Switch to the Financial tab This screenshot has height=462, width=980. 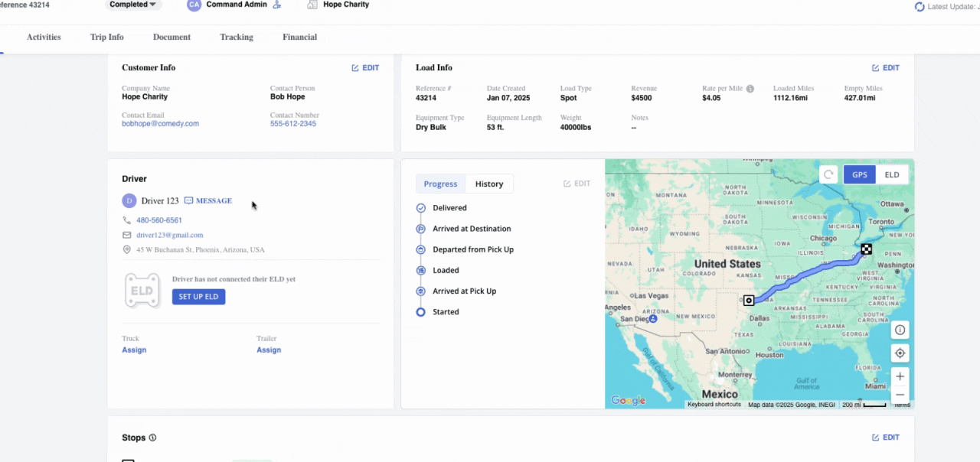[x=299, y=37]
